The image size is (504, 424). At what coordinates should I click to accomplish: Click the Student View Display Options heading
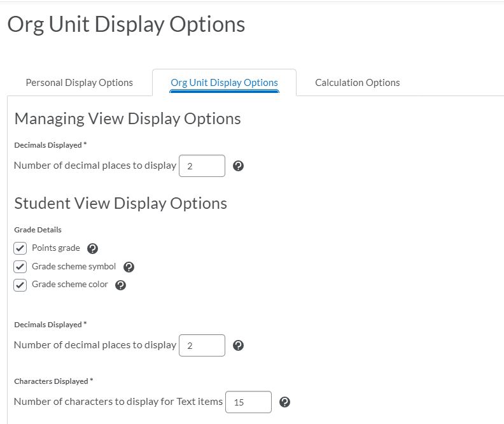[120, 204]
